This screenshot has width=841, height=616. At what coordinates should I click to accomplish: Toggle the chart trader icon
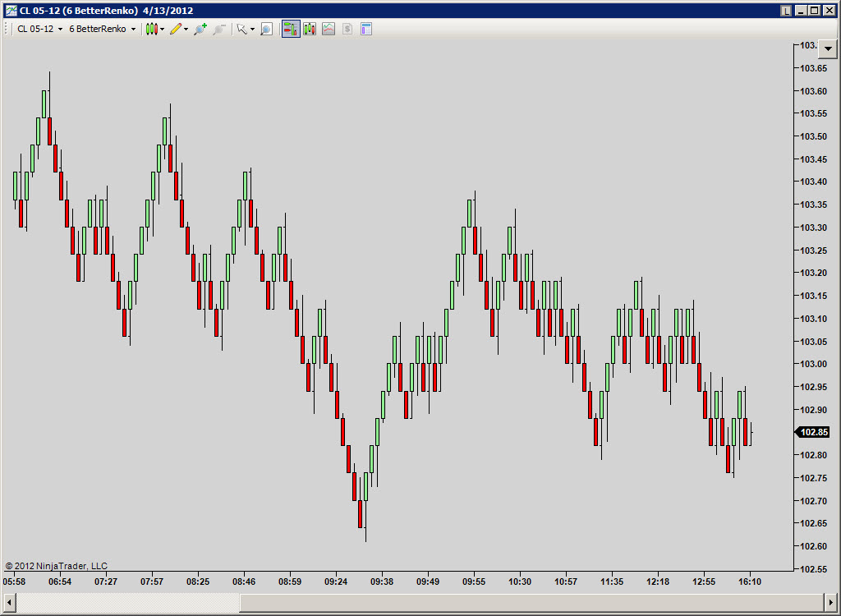pos(291,29)
